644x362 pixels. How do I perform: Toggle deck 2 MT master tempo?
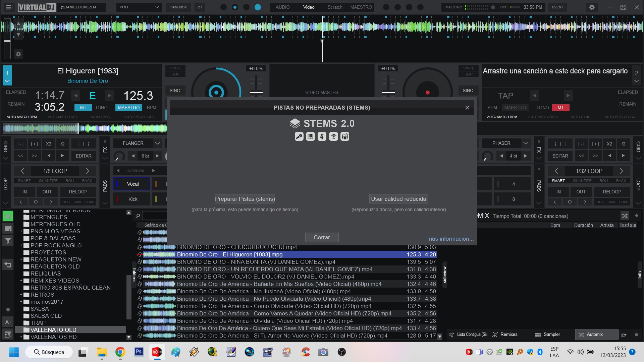tap(560, 108)
